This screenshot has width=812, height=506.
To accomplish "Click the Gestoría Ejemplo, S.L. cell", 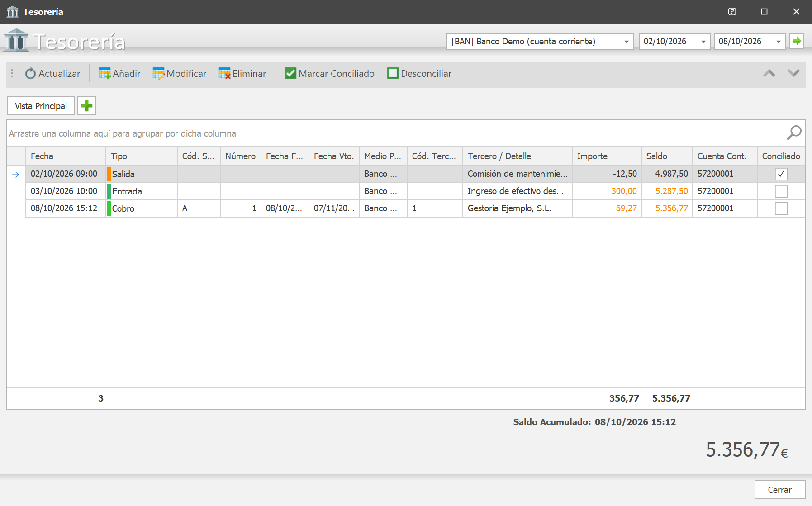I will pos(517,208).
